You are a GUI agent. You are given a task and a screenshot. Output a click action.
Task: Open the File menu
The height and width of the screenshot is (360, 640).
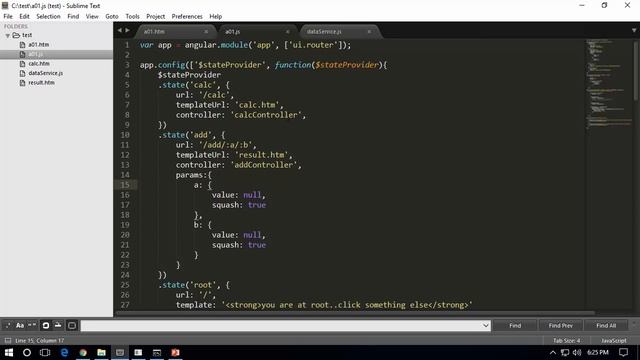coord(8,16)
